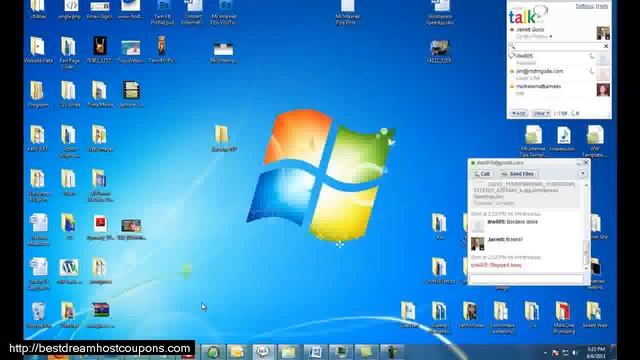The width and height of the screenshot is (640, 360).
Task: Open the voicemail indicator in Google Talk
Action: (575, 113)
